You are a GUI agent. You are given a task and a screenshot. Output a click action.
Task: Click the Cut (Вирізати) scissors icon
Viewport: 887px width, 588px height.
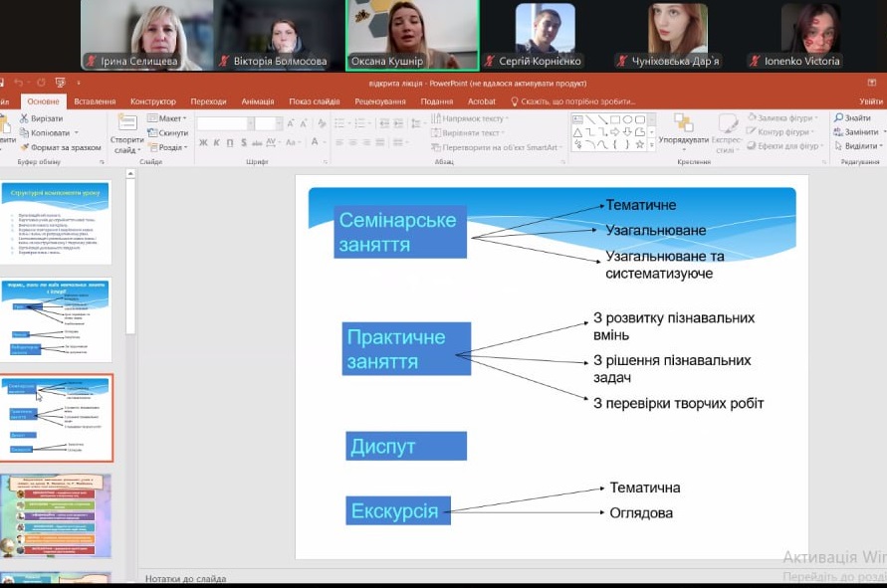pos(24,118)
